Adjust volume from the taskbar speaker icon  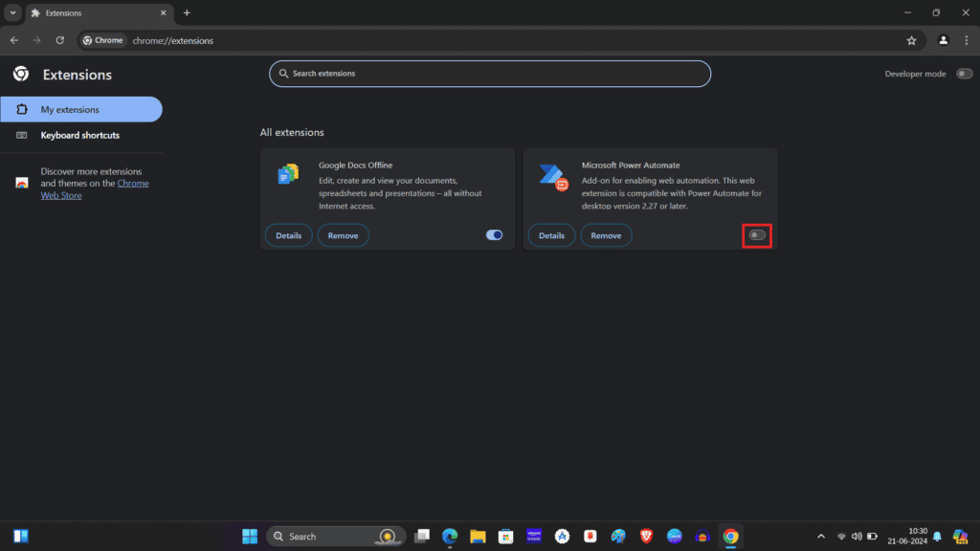click(x=857, y=536)
